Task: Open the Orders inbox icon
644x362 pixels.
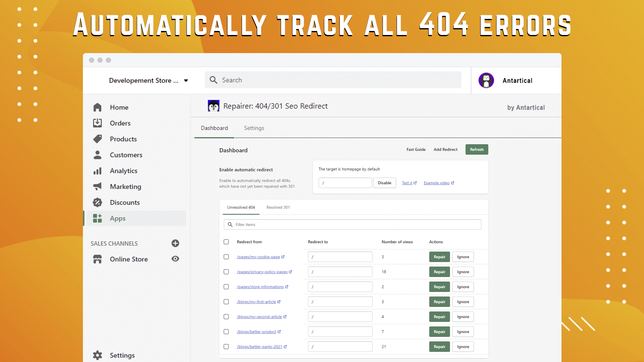Action: [x=97, y=123]
